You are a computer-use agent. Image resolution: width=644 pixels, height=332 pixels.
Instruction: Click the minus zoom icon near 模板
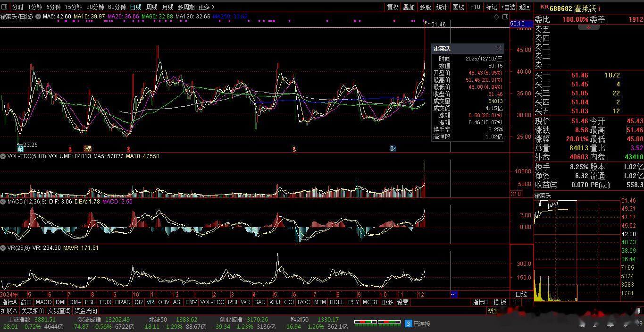tap(527, 302)
